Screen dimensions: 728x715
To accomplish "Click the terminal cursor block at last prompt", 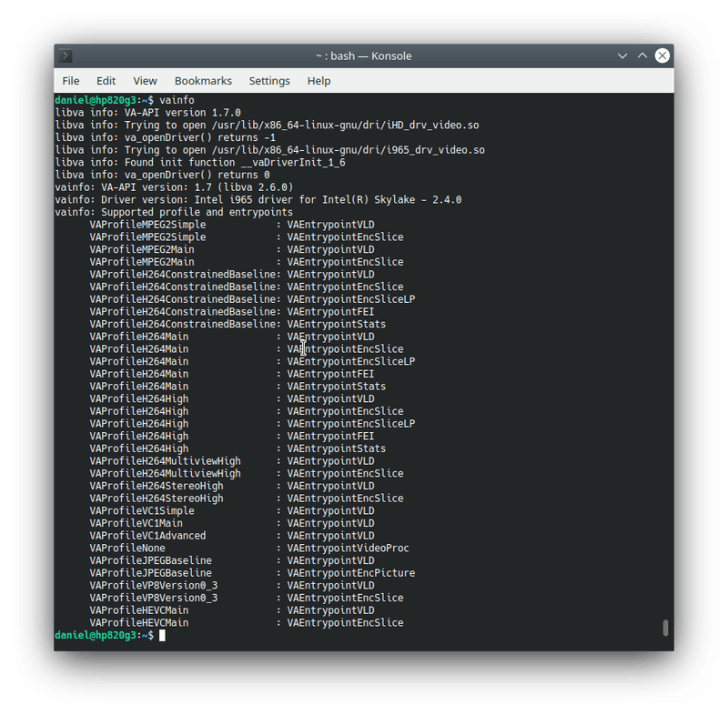I will (x=162, y=636).
